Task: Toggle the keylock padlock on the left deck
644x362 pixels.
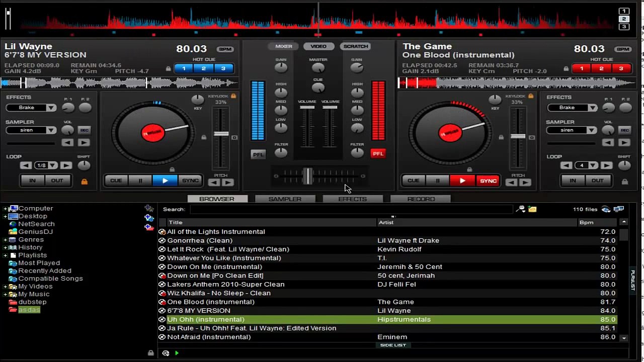Action: click(233, 96)
